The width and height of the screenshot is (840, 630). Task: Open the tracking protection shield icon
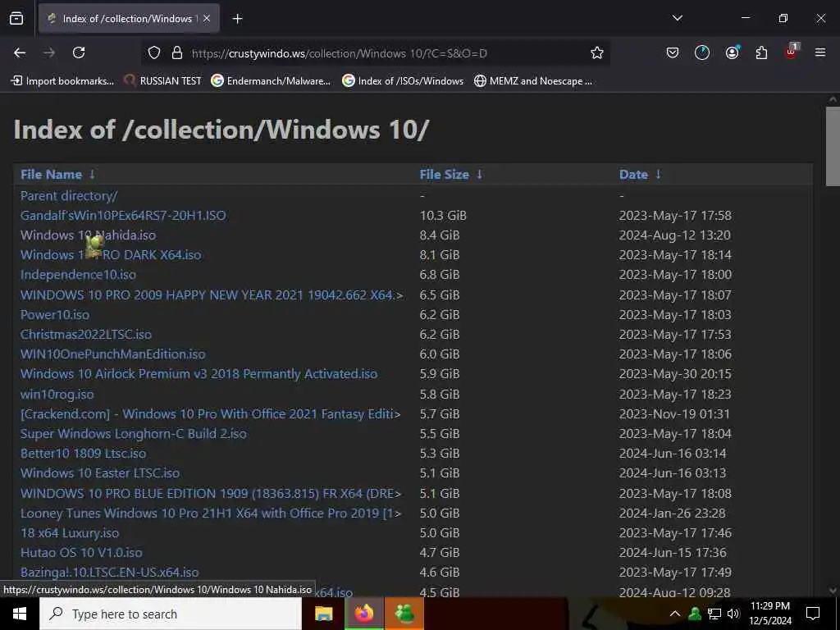click(154, 52)
